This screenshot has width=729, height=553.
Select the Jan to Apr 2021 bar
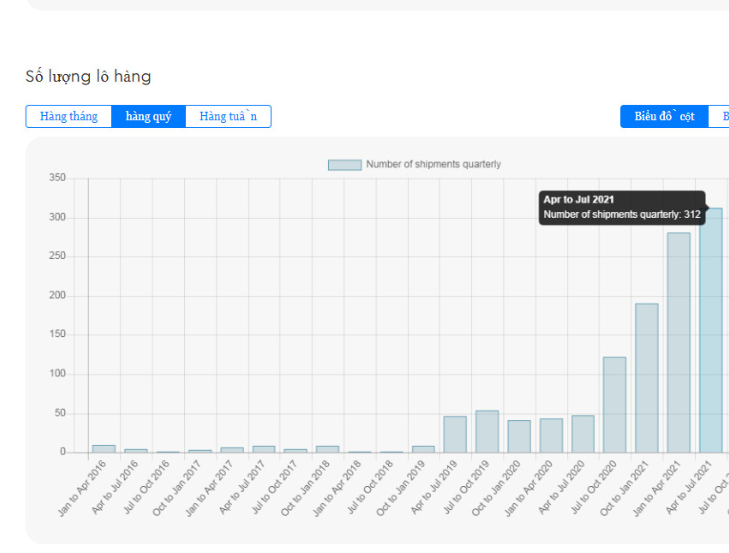pyautogui.click(x=678, y=343)
